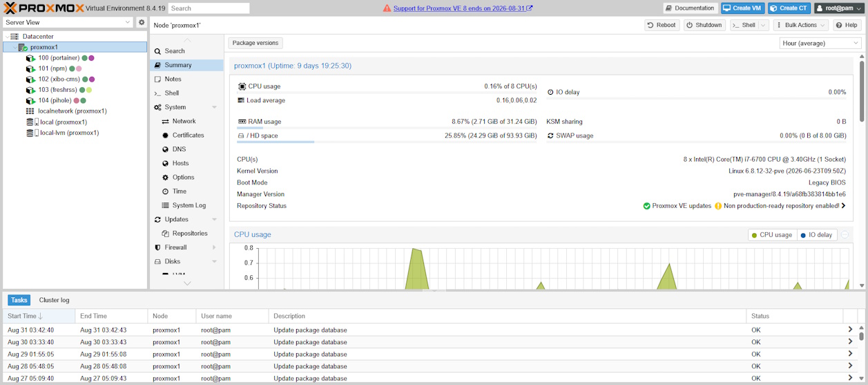The height and width of the screenshot is (385, 868).
Task: Toggle IO delay legend item
Action: [x=817, y=235]
